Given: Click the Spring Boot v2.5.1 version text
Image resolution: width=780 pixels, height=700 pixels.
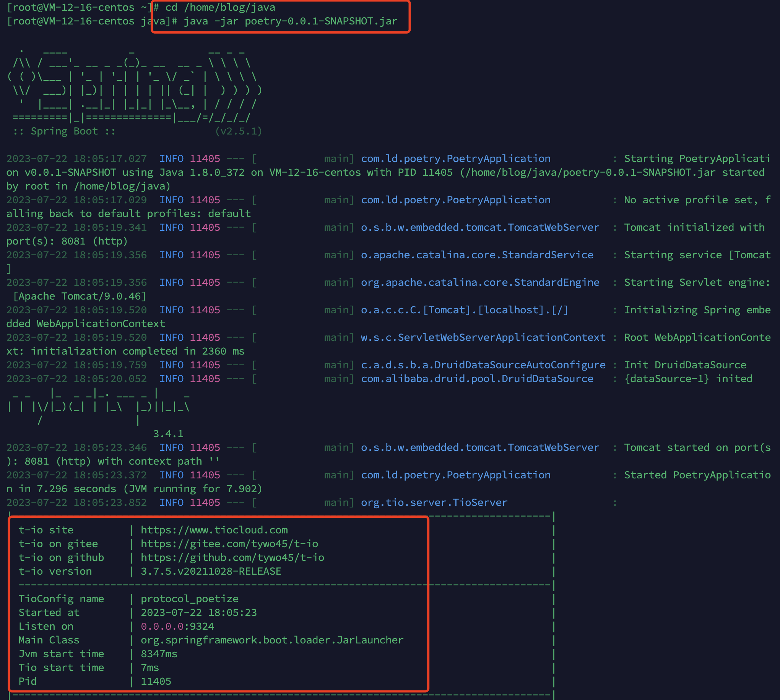Looking at the screenshot, I should (x=239, y=131).
